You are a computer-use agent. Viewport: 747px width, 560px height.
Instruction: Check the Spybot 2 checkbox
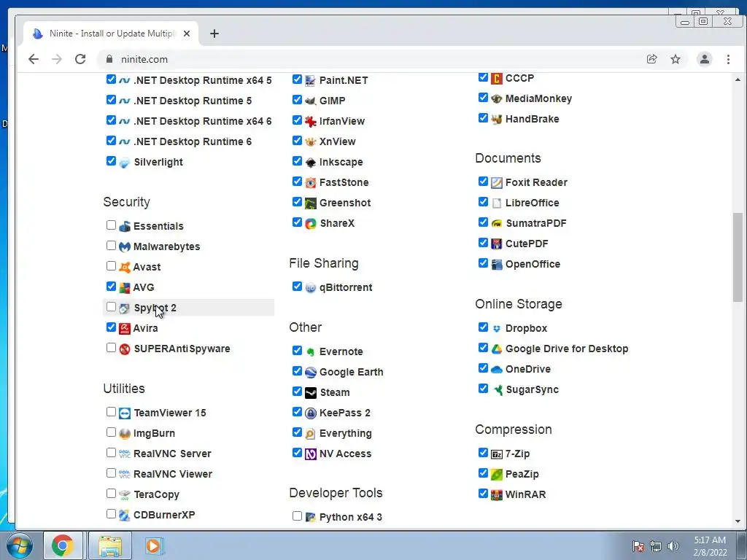point(111,307)
